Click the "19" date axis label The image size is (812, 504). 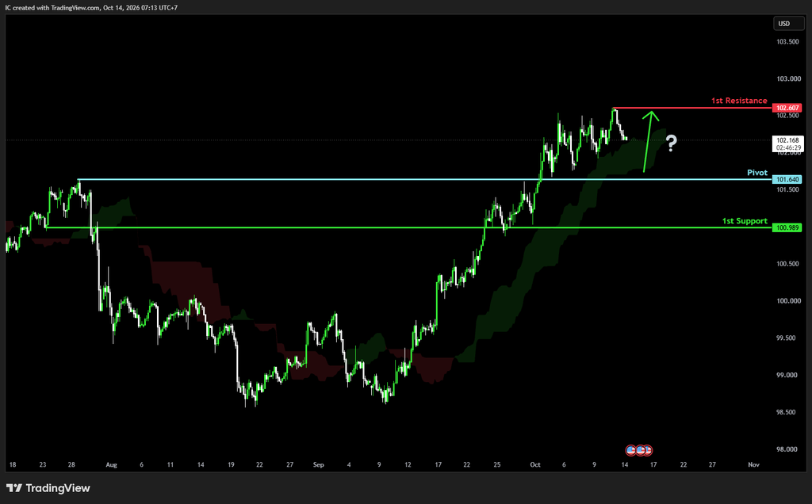pyautogui.click(x=231, y=464)
